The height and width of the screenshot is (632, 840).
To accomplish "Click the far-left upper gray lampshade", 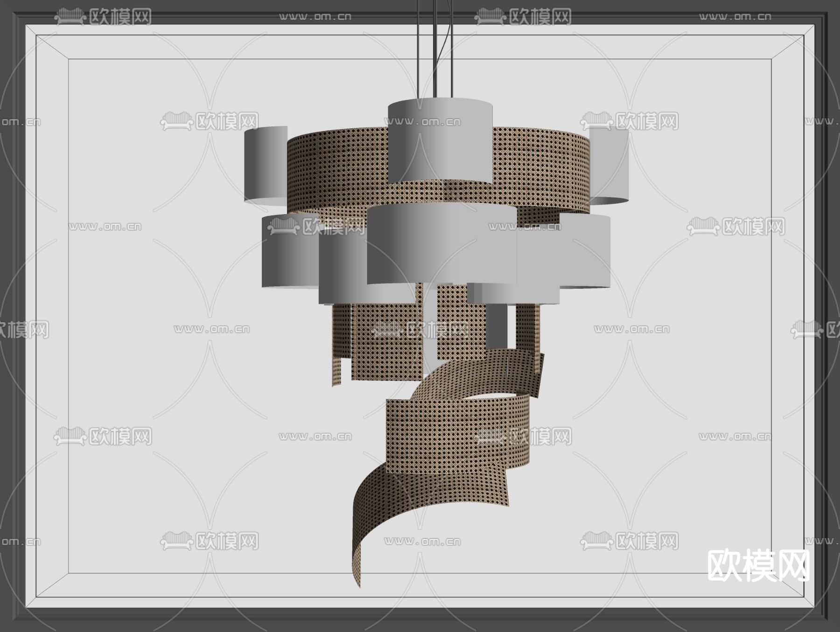I will click(x=265, y=166).
